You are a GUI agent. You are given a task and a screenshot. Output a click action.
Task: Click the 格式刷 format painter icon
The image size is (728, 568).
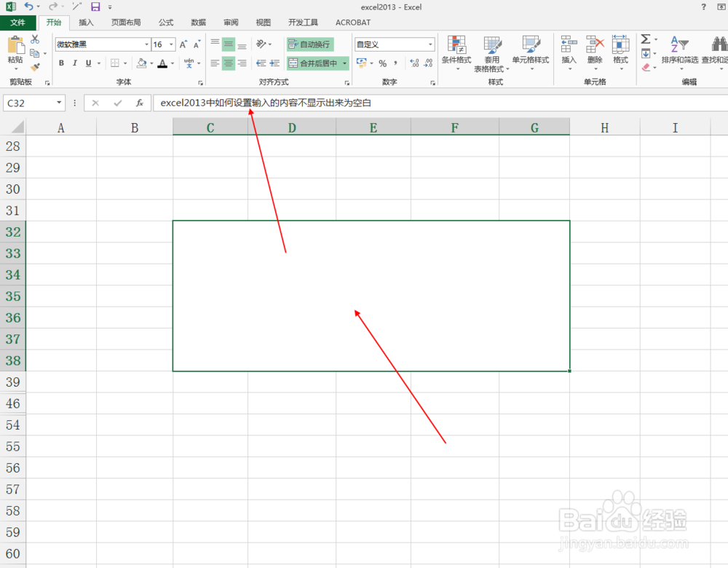[x=34, y=66]
